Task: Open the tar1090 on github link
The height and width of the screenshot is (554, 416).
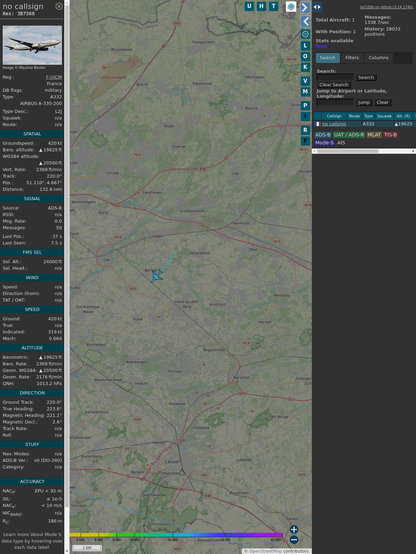Action: click(x=386, y=7)
